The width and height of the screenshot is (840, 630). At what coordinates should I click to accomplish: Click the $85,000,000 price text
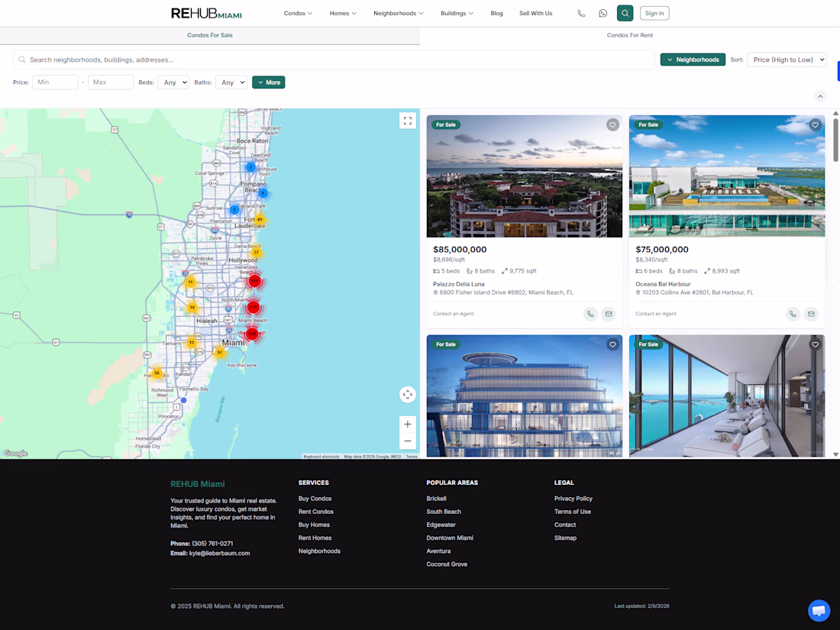point(460,250)
